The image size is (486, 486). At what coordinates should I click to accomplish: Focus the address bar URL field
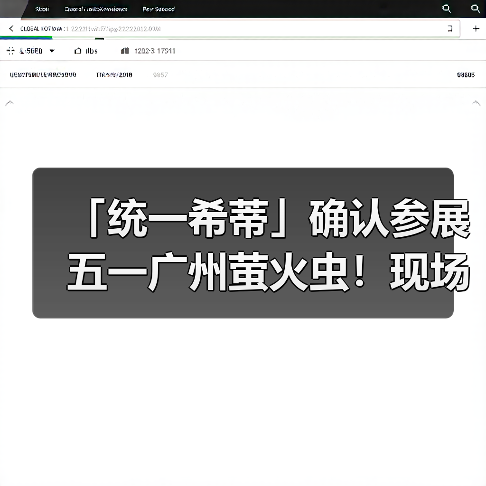pyautogui.click(x=230, y=29)
